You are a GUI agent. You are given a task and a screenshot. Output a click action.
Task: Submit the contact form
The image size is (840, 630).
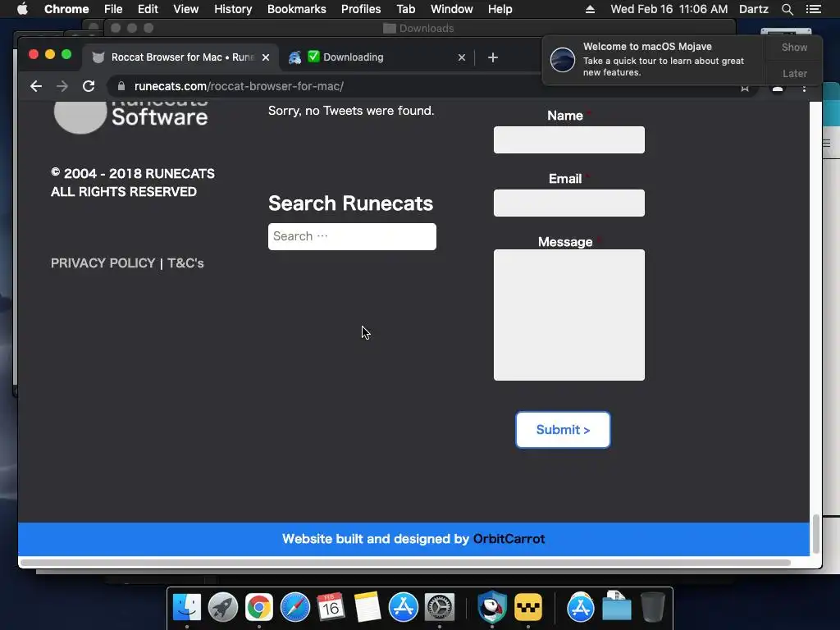[563, 430]
